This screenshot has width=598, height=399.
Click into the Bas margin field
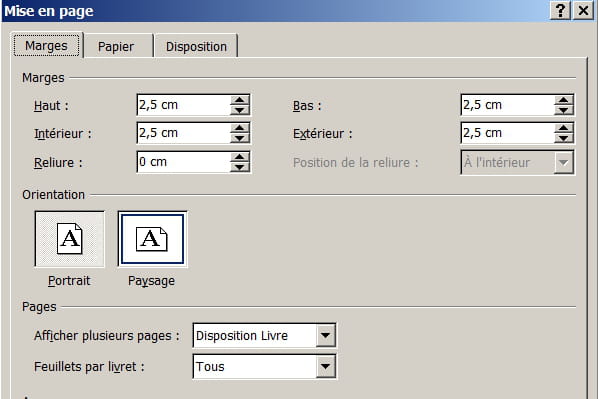coord(508,105)
